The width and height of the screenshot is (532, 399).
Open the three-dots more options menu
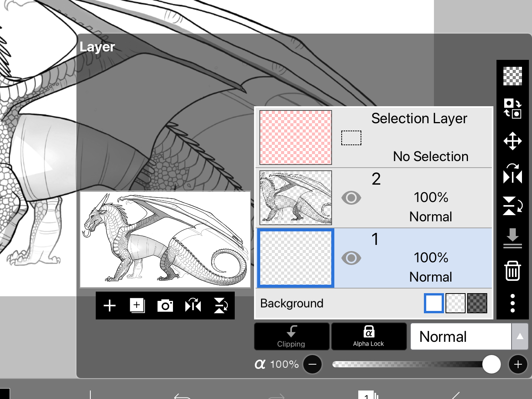tap(512, 303)
